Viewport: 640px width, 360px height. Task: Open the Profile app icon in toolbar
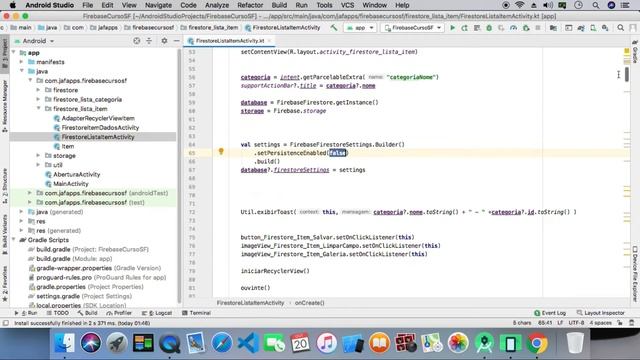(x=513, y=28)
